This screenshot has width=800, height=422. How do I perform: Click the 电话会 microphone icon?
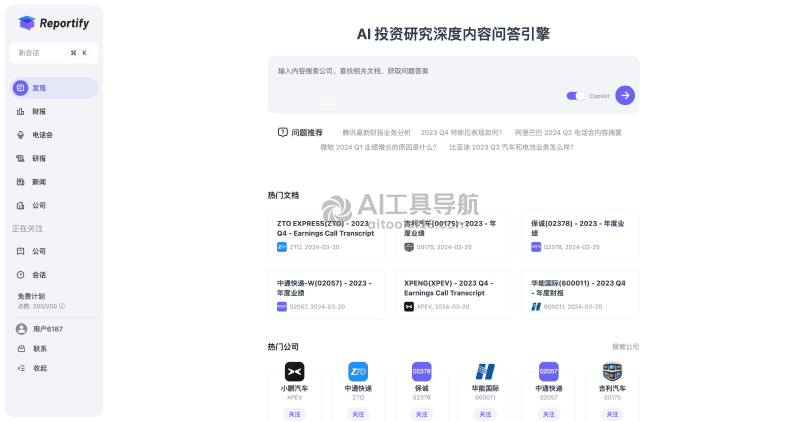tap(20, 135)
